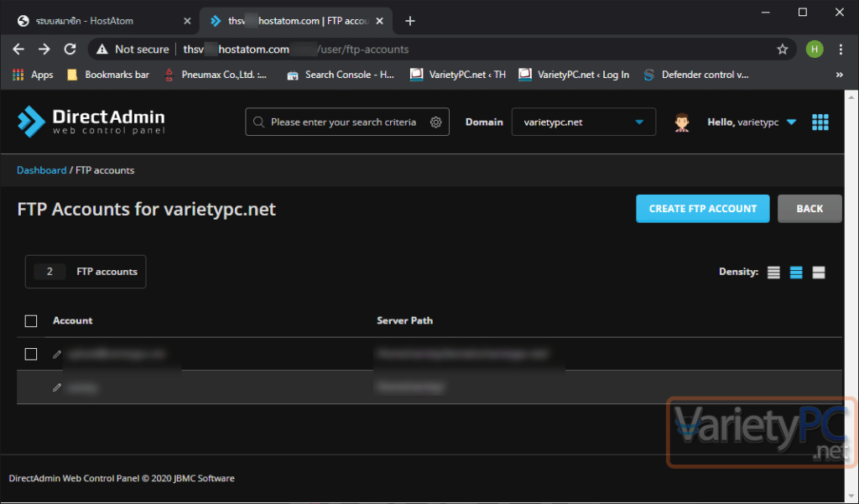Open the green H profile avatar
This screenshot has height=504, width=859.
point(815,49)
